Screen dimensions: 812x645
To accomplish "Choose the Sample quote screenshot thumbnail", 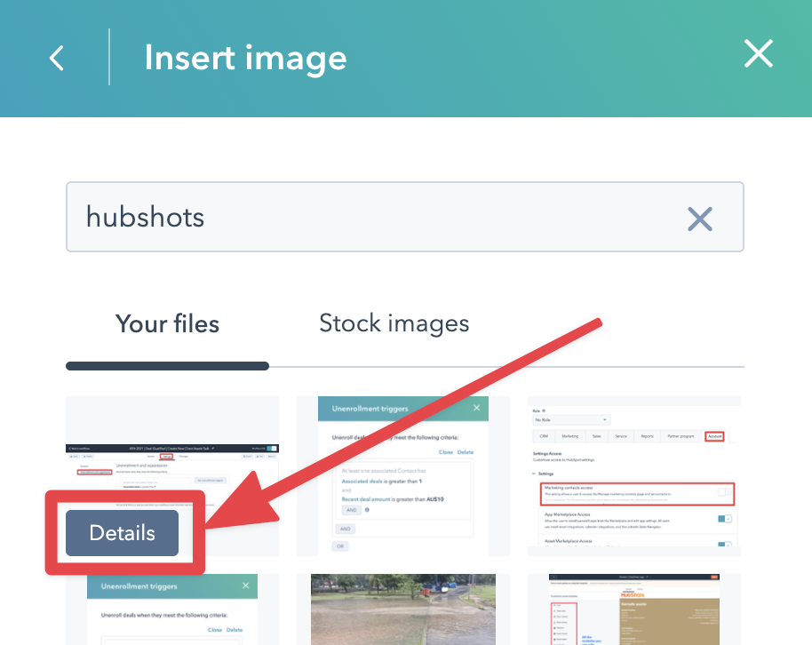I will pos(633,609).
